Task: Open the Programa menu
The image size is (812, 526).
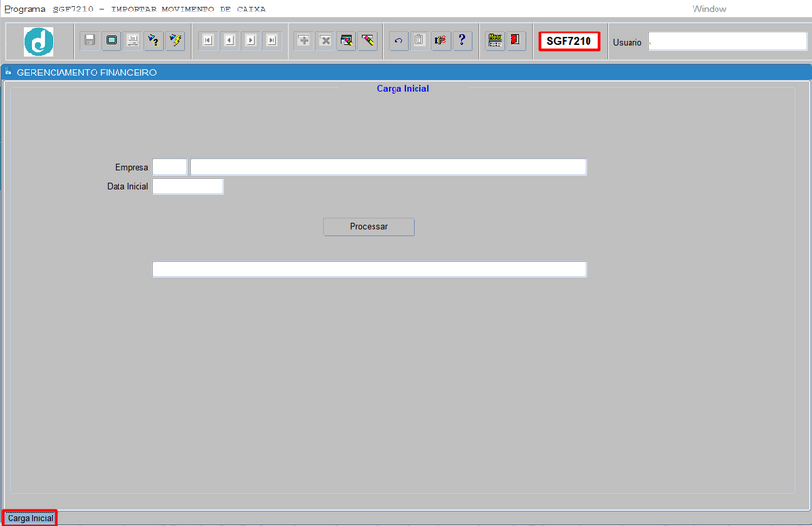Action: pos(25,9)
